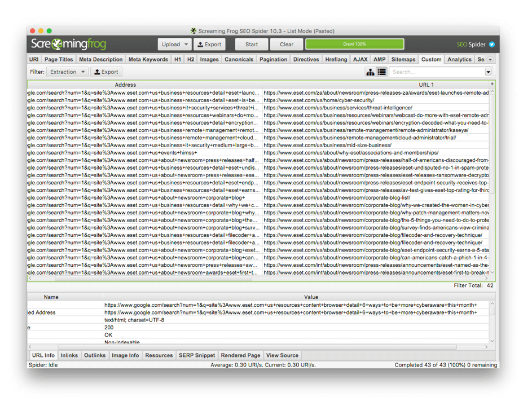Open the Canonicals tab
Screen dimensions: 532x410
pos(239,59)
